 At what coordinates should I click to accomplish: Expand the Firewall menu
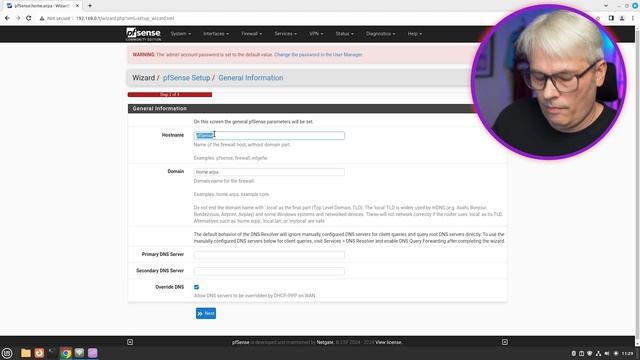tap(251, 34)
